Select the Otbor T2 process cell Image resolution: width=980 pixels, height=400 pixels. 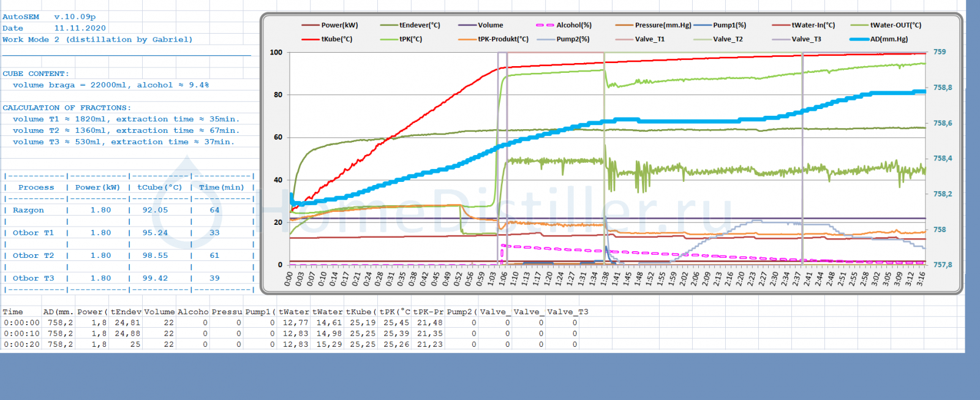coord(33,255)
